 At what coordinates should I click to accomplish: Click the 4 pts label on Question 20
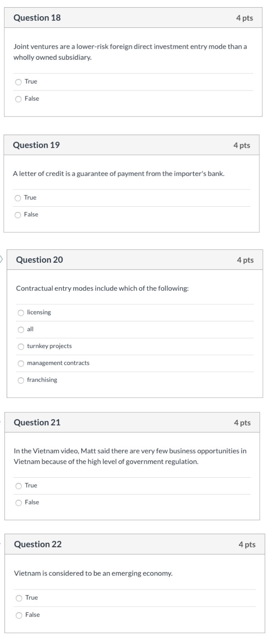[245, 259]
